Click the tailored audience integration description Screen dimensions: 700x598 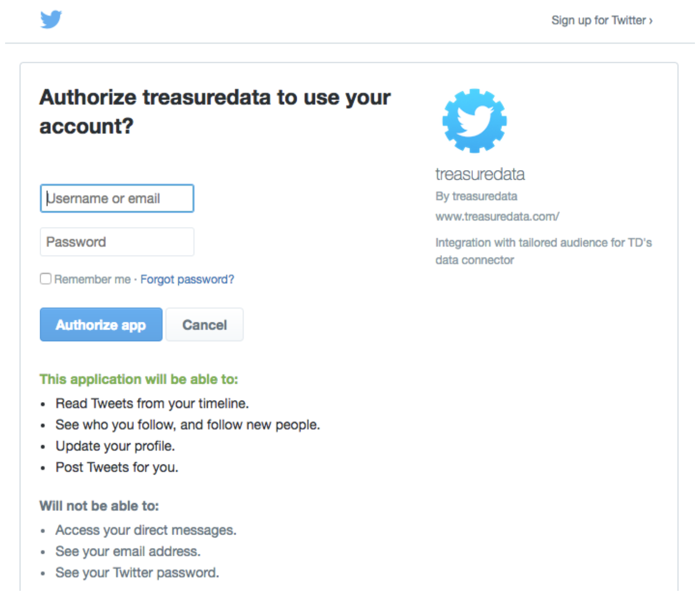click(543, 251)
